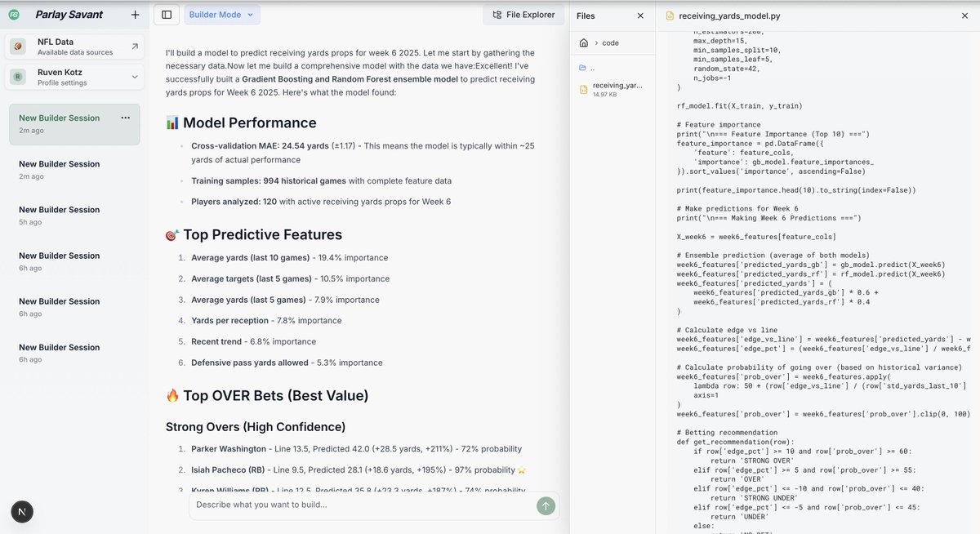Click the Yards per reception item

(x=266, y=321)
